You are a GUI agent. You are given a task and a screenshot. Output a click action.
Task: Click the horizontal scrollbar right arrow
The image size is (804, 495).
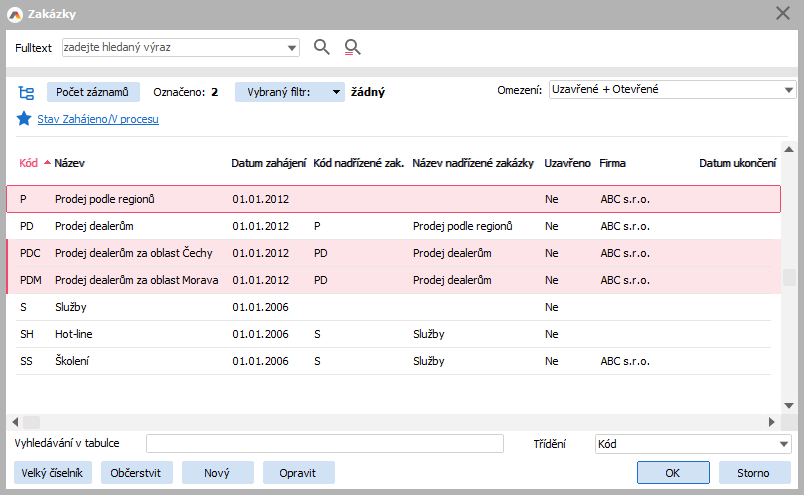[x=772, y=422]
